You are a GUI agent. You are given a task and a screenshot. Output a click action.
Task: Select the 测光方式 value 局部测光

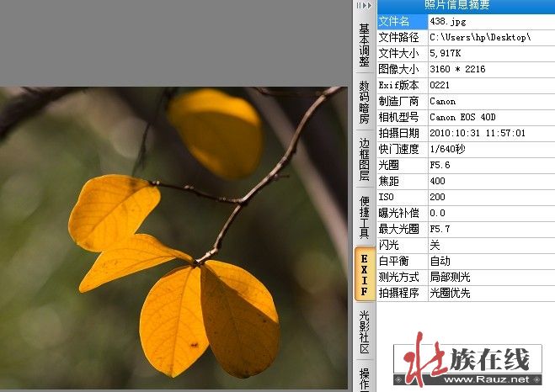tap(450, 277)
